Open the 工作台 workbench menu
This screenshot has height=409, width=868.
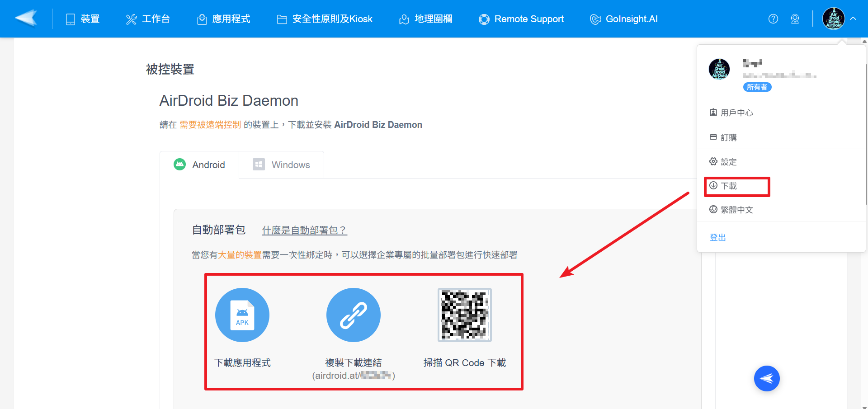click(x=148, y=19)
